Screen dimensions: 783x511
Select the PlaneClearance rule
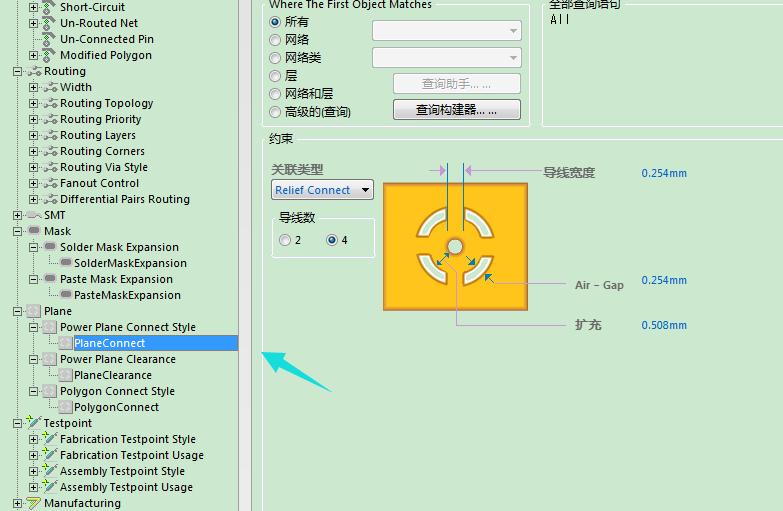(x=112, y=375)
